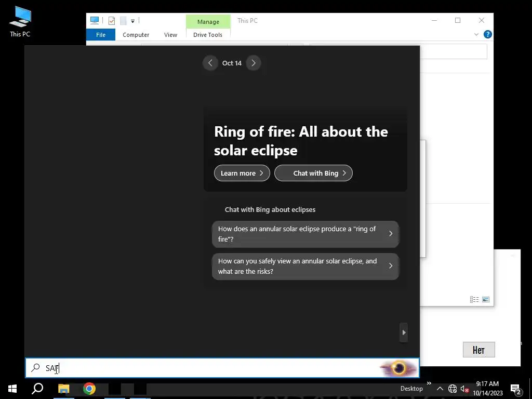Image resolution: width=532 pixels, height=399 pixels.
Task: Click the play arrow on search panel edge
Action: coord(404,332)
